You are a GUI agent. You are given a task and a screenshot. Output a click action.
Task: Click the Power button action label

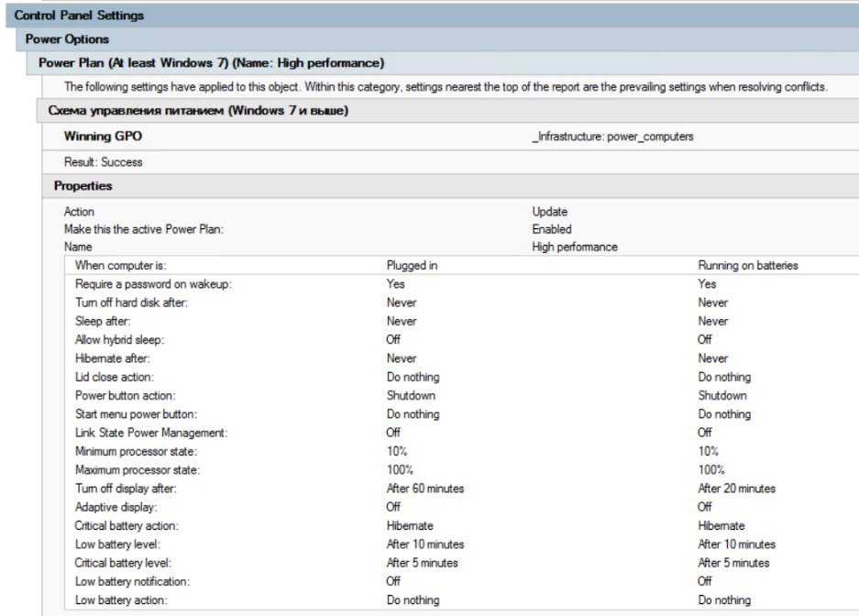(126, 396)
